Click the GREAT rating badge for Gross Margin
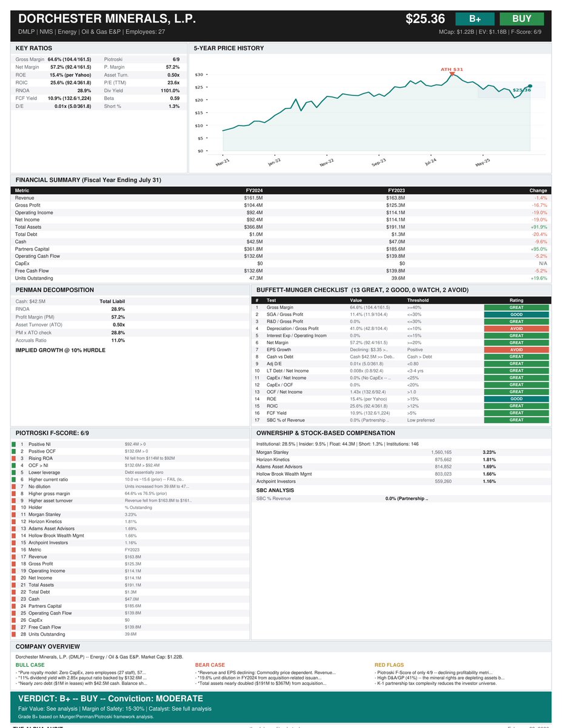Screen dimensions: 562x728 coord(516,308)
